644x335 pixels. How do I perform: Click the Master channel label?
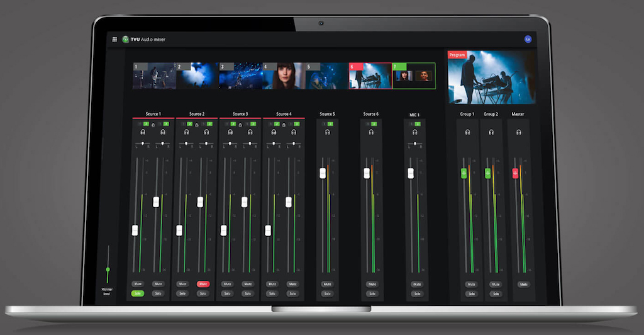(518, 114)
